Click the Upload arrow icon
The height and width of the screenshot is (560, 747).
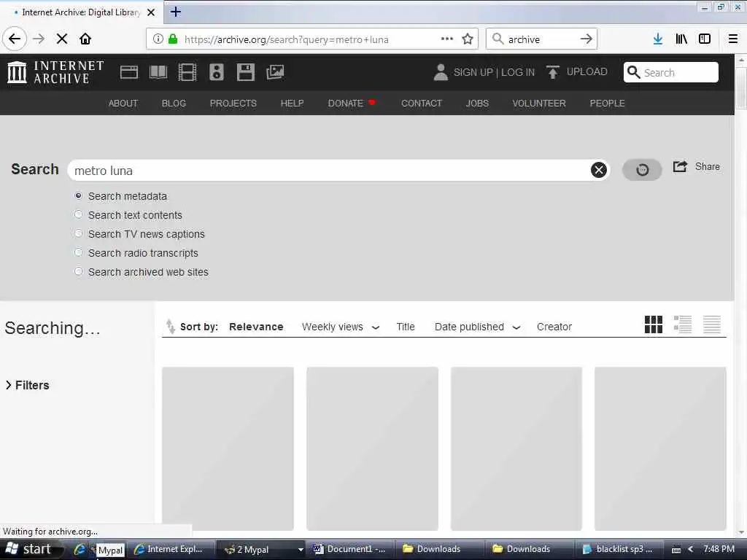[x=553, y=72]
